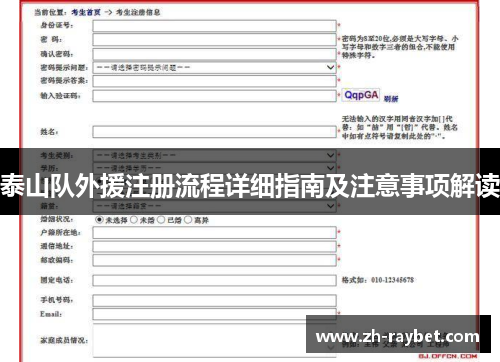The image size is (500, 362).
Task: Click the 格式如: 010-12345678 hint text
Action: pos(378,280)
